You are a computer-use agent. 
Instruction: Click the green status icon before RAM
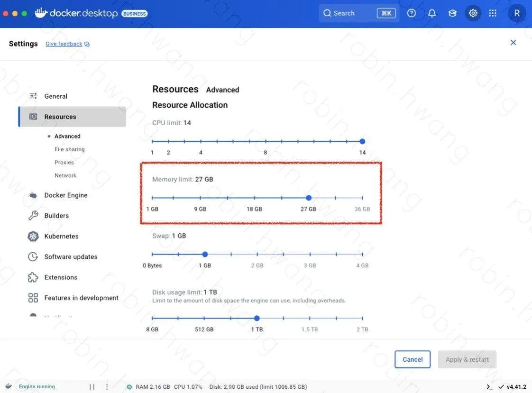tap(129, 386)
